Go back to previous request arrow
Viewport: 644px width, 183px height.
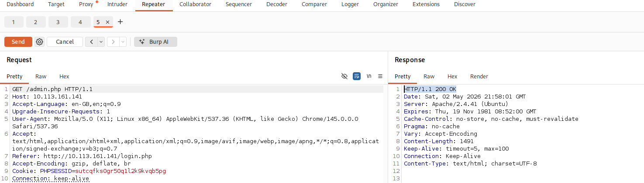click(91, 42)
